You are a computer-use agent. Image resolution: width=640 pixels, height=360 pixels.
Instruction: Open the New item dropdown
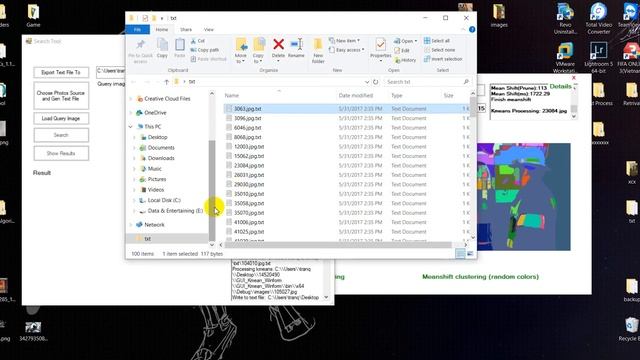[x=344, y=41]
